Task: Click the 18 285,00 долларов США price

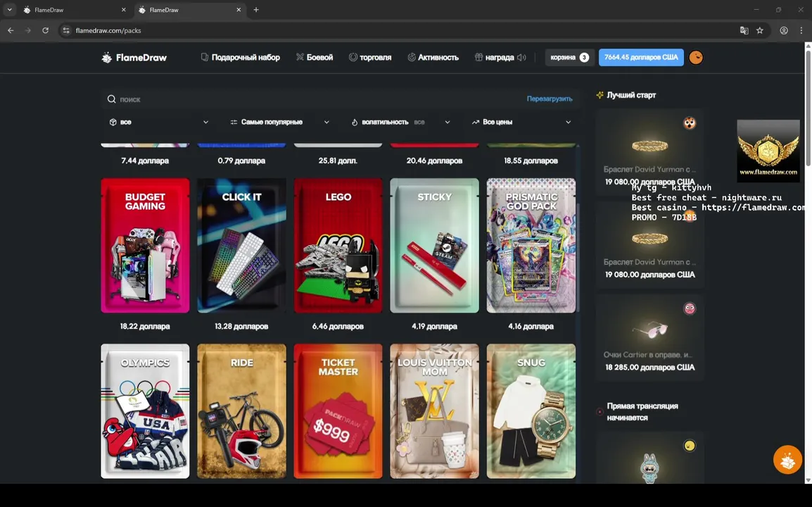Action: pyautogui.click(x=650, y=368)
